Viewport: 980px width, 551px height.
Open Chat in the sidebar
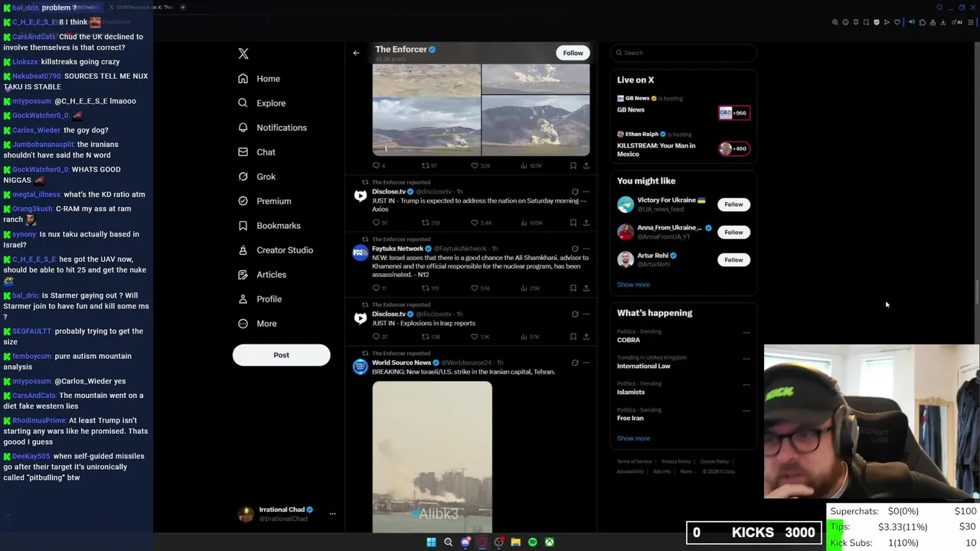256,152
